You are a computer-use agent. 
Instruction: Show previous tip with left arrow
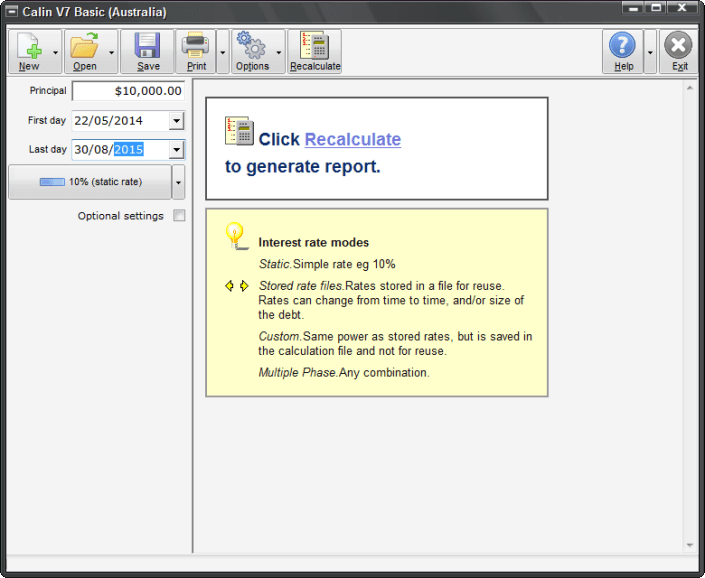point(229,286)
